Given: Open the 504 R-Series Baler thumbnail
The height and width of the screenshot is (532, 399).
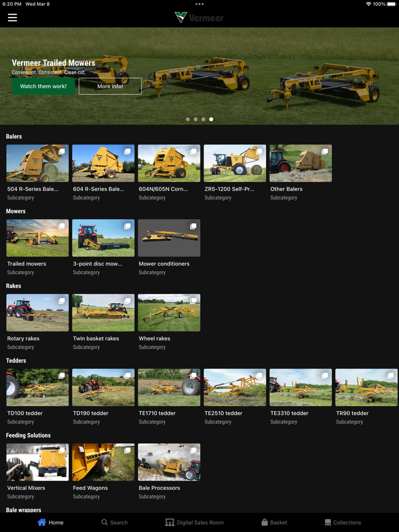Looking at the screenshot, I should (38, 163).
